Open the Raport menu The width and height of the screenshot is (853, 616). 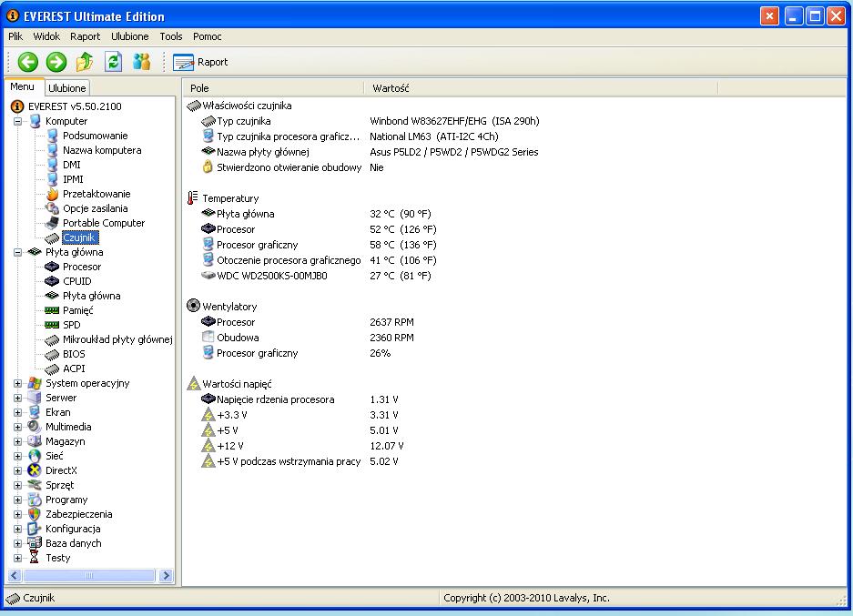coord(85,36)
